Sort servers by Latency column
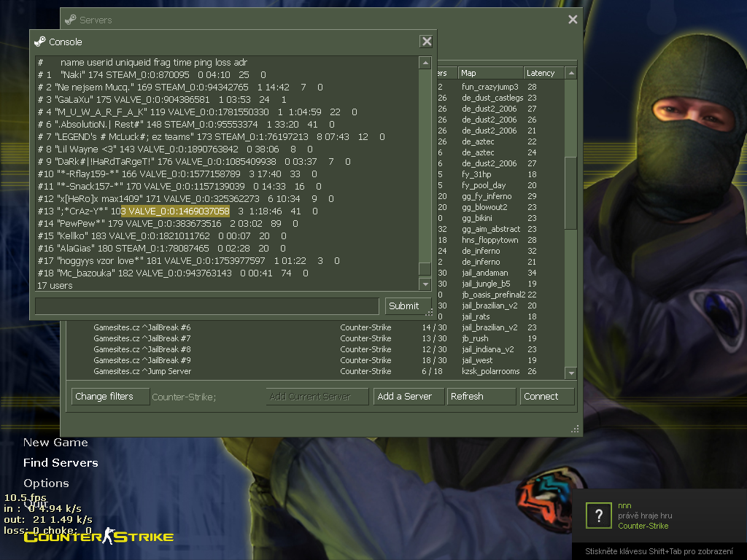Screen dimensions: 747x560 pos(543,73)
